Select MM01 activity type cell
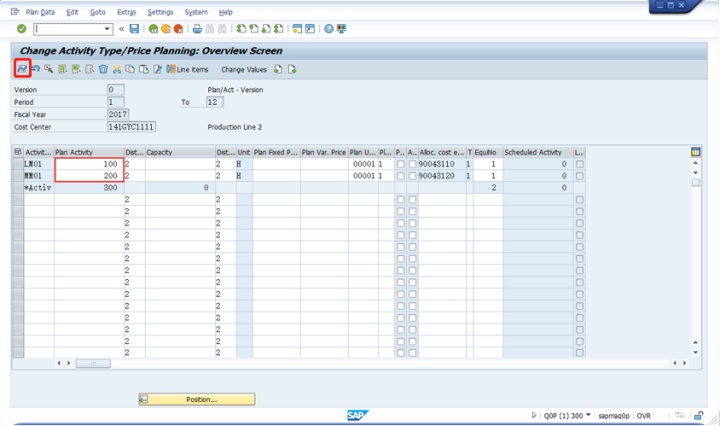 (x=39, y=176)
